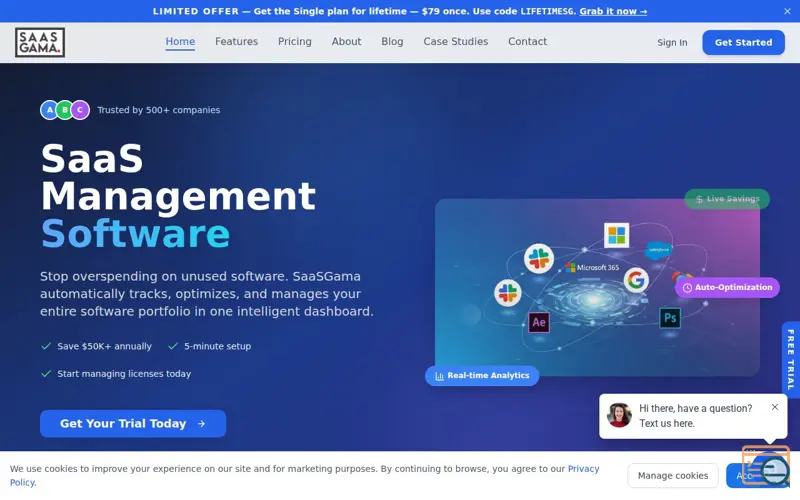Screen dimensions: 800x500
Task: Click the Save $50K+ annually text
Action: point(105,346)
